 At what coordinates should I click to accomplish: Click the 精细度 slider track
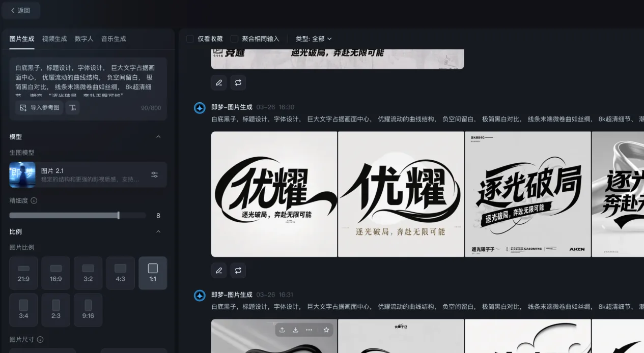coord(77,215)
